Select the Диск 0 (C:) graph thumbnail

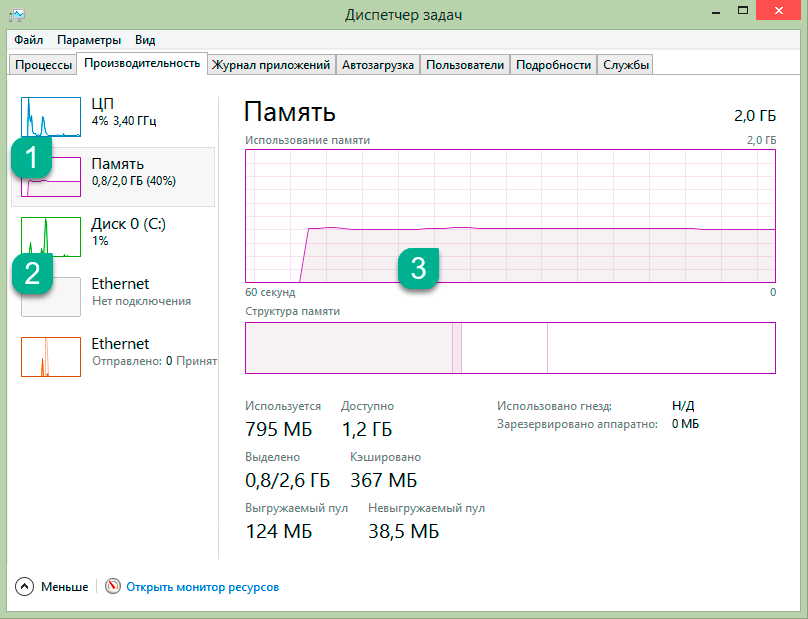tap(51, 237)
